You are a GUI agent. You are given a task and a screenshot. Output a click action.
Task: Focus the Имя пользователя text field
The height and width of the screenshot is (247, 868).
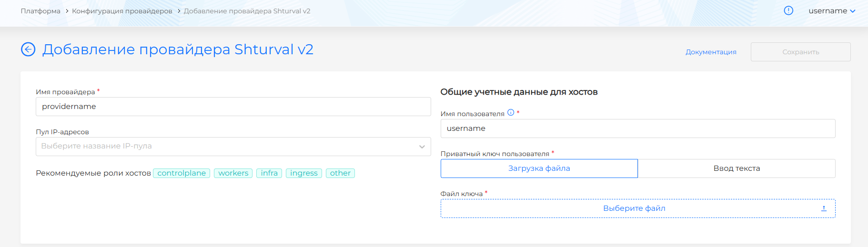(x=637, y=128)
